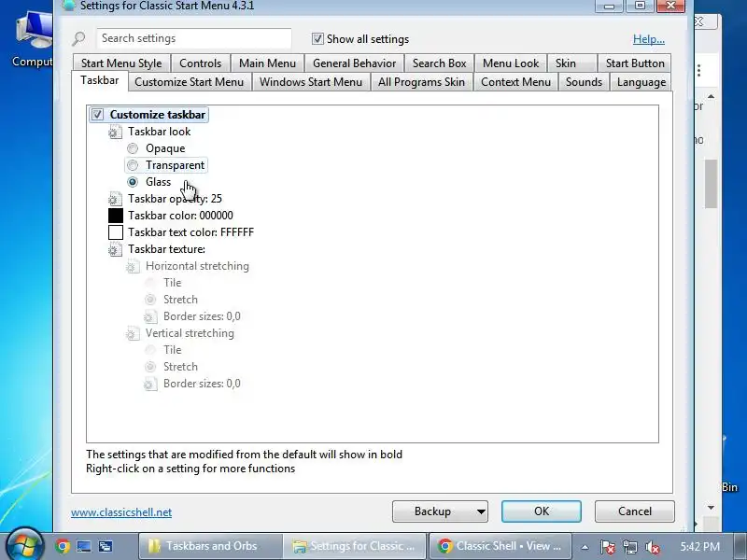This screenshot has height=560, width=747.
Task: Select the Taskbar text color: FFFFFF setting
Action: pyautogui.click(x=190, y=232)
